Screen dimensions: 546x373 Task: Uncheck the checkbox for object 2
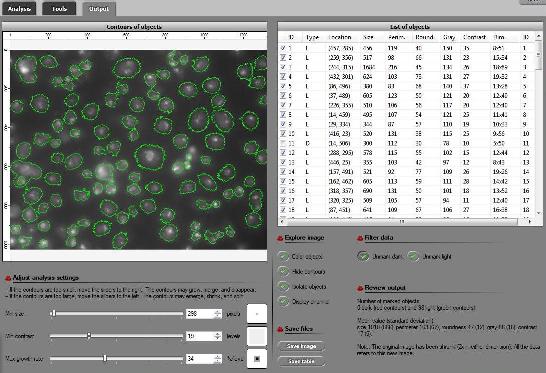[x=283, y=57]
